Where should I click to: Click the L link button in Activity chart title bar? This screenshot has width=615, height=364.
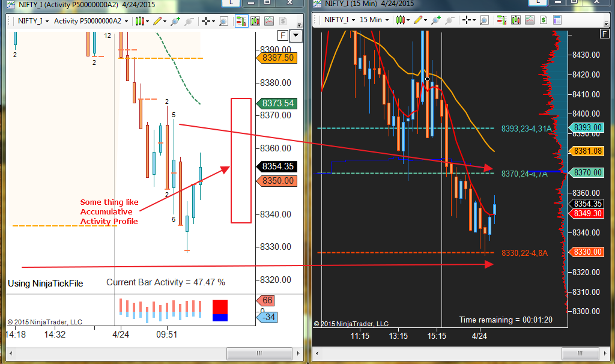231,3
